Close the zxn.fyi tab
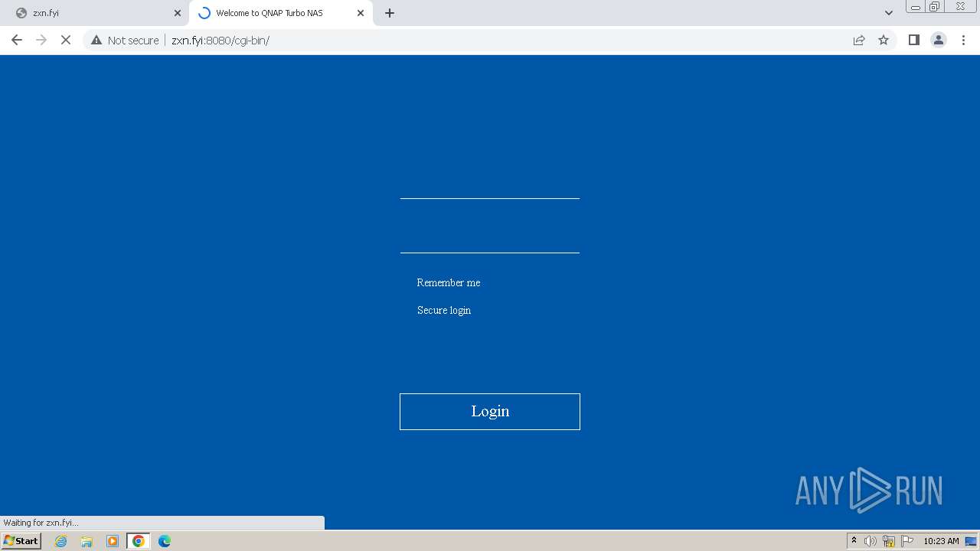The width and height of the screenshot is (980, 551). (178, 13)
